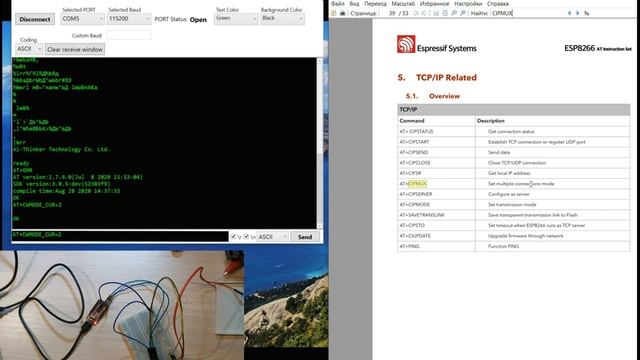
Task: Click the blue find-previous arrow beside search box
Action: [569, 13]
